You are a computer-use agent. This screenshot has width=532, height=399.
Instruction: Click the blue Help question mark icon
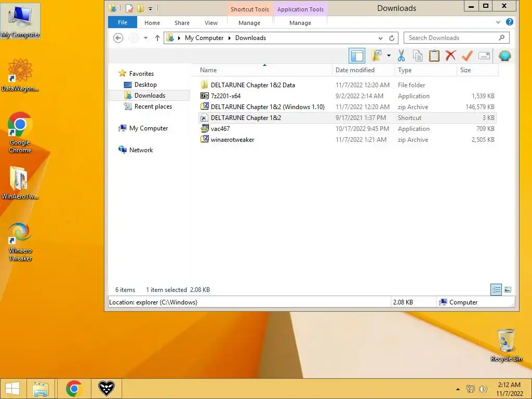509,22
